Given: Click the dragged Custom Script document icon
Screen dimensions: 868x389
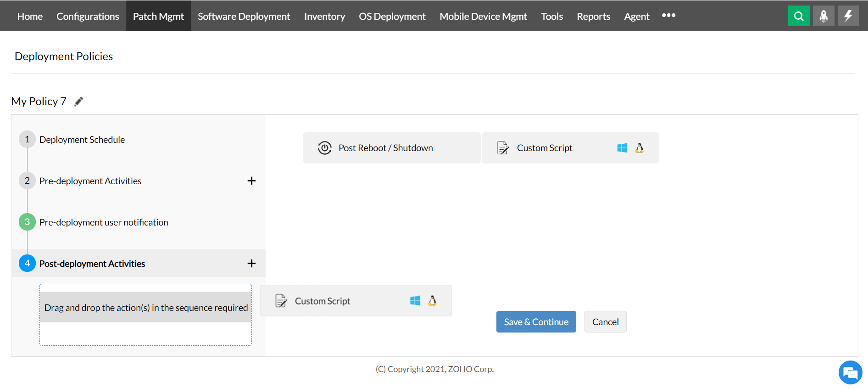Looking at the screenshot, I should (281, 301).
